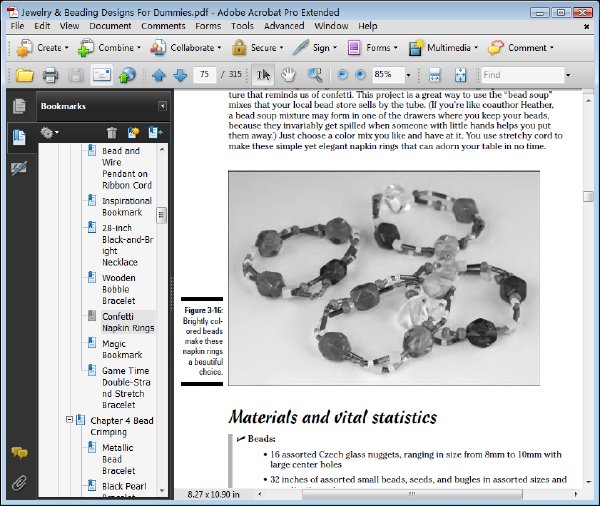This screenshot has height=506, width=600.
Task: Collapse the Chapter 4 Bead Crimping bookmark
Action: pyautogui.click(x=69, y=420)
